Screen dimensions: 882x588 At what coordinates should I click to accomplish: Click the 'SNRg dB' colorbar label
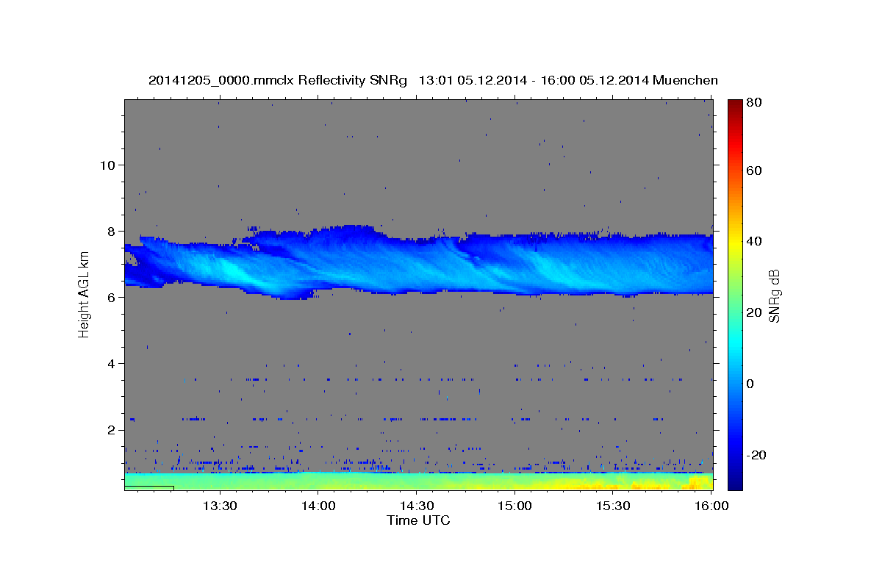(x=774, y=295)
